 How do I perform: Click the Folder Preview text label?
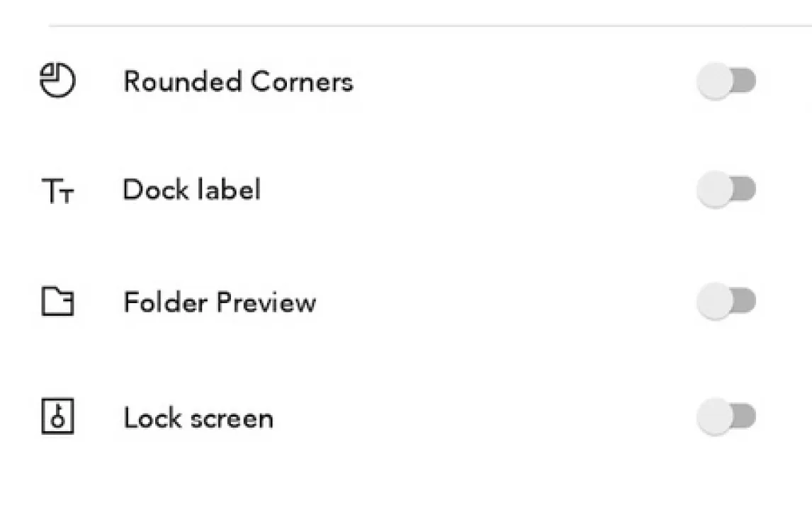pyautogui.click(x=220, y=303)
